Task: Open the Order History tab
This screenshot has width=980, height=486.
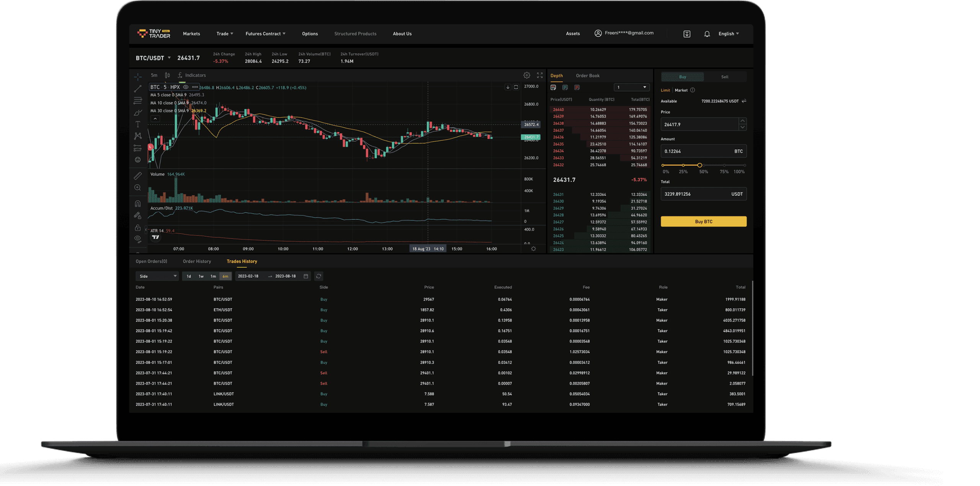Action: point(197,262)
